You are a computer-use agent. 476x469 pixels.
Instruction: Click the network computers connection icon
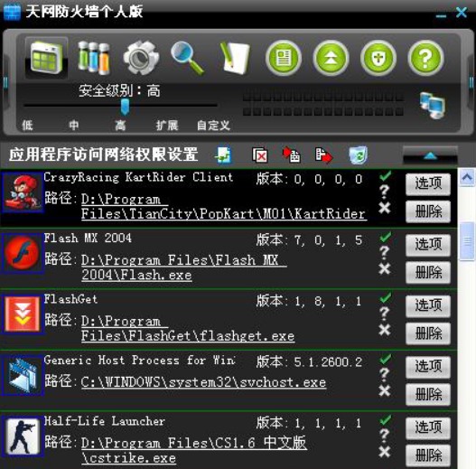pyautogui.click(x=433, y=105)
